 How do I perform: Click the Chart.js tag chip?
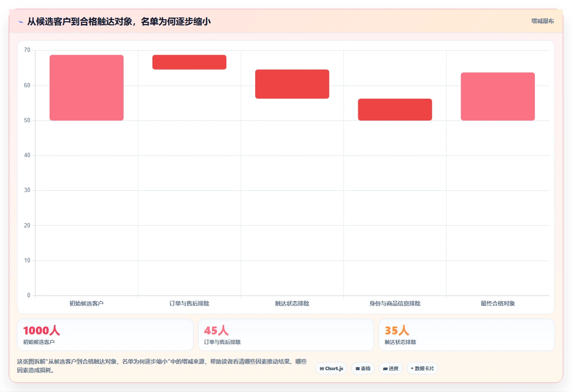(331, 368)
